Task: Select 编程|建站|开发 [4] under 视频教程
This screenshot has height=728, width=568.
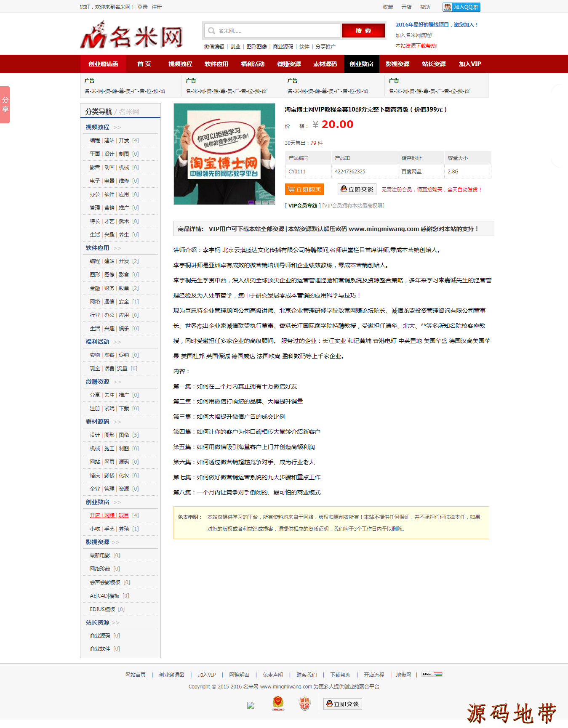Action: point(114,141)
